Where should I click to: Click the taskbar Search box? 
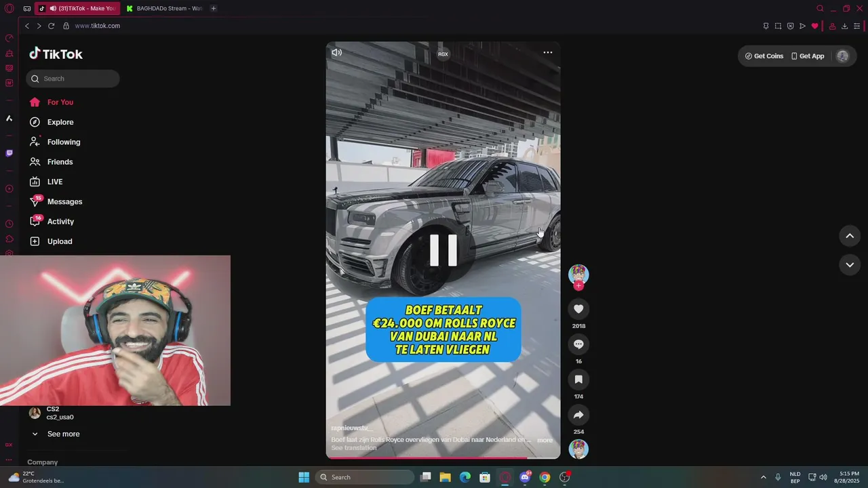coord(366,477)
